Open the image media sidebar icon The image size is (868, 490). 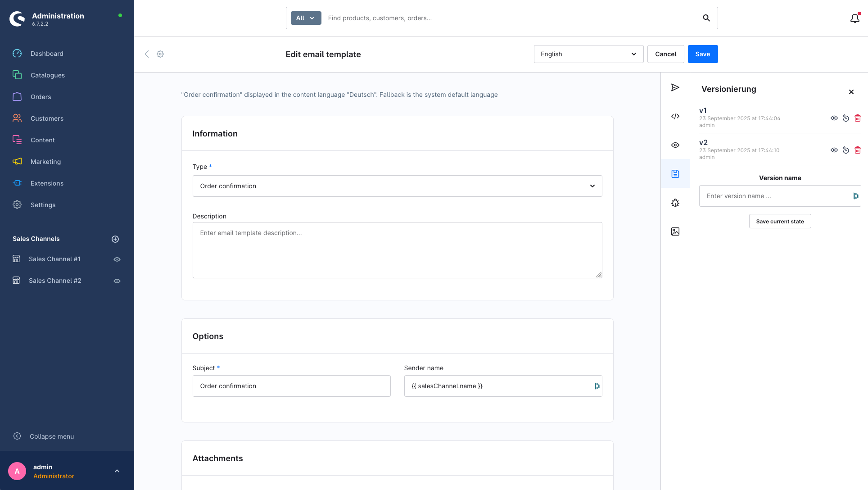tap(675, 231)
